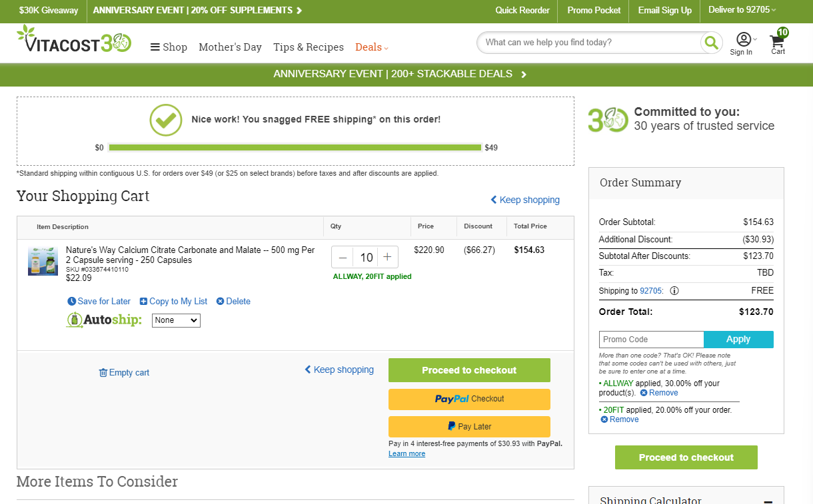
Task: Click Keep shopping beside the checkout button
Action: coord(339,370)
